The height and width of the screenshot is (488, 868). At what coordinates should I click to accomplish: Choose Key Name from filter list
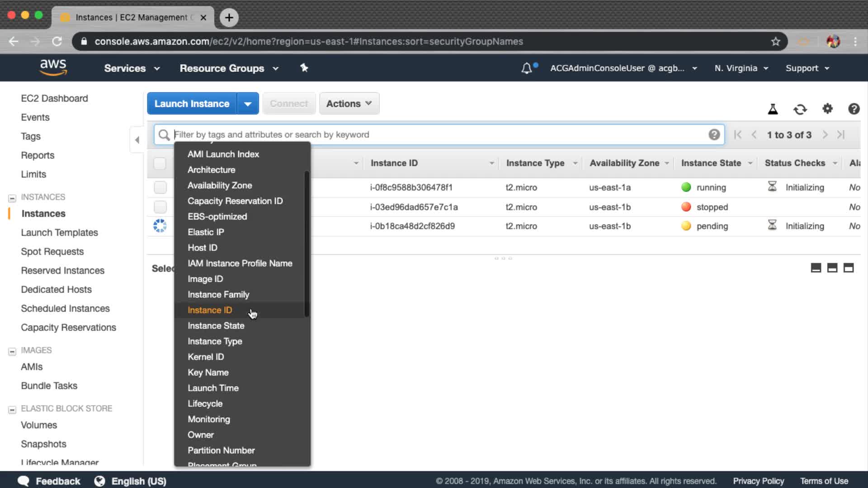click(208, 372)
